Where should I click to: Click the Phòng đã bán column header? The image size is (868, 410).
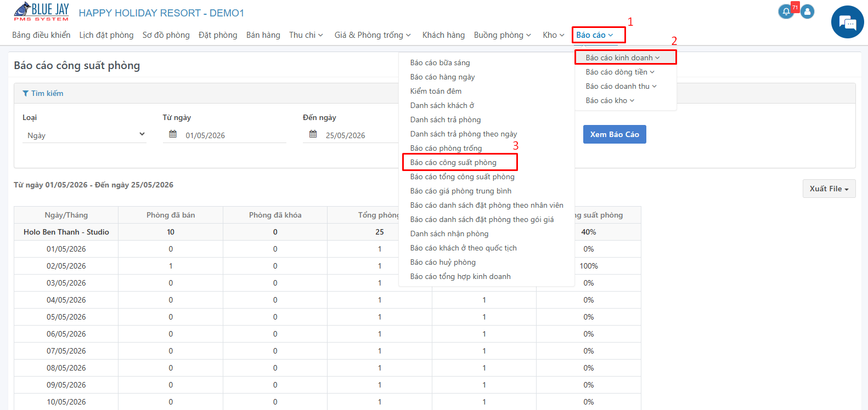point(171,215)
